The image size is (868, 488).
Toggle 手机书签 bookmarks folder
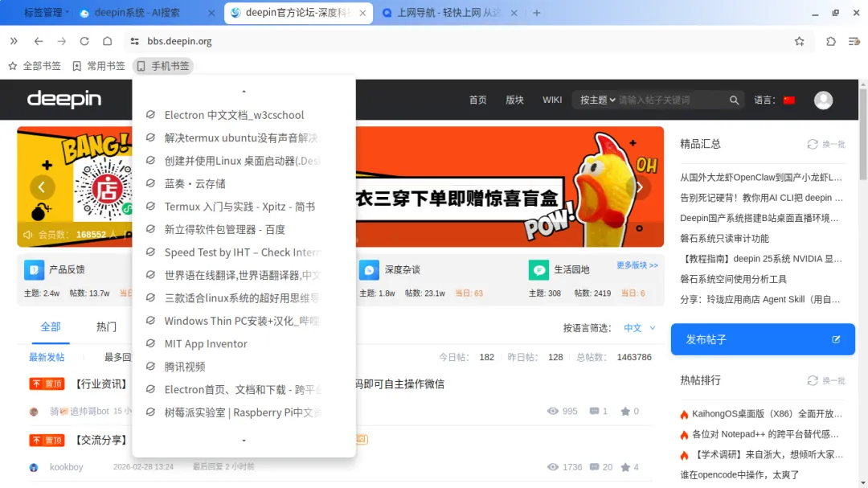[x=163, y=66]
